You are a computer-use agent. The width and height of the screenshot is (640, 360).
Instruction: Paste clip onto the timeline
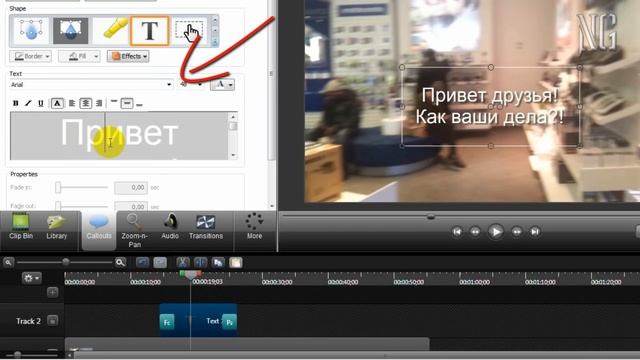236,262
